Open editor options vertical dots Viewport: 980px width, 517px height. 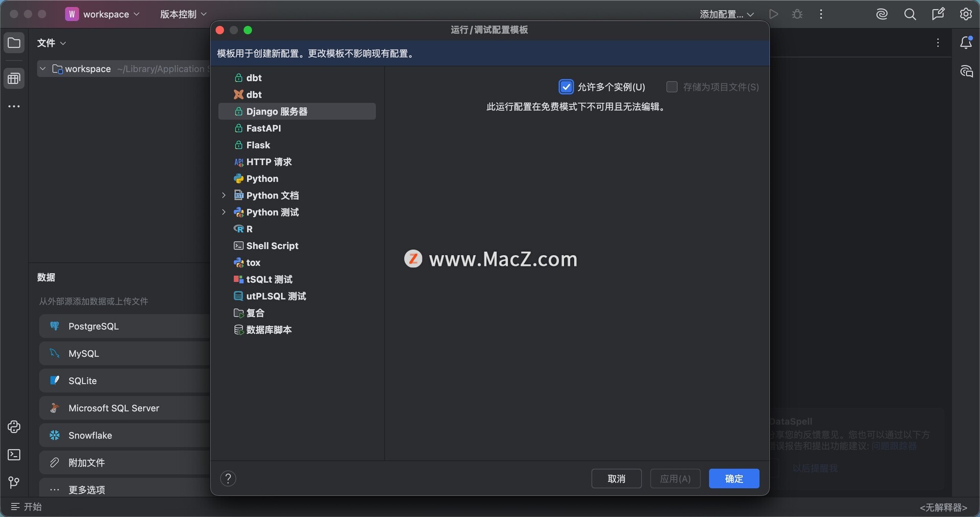point(938,43)
